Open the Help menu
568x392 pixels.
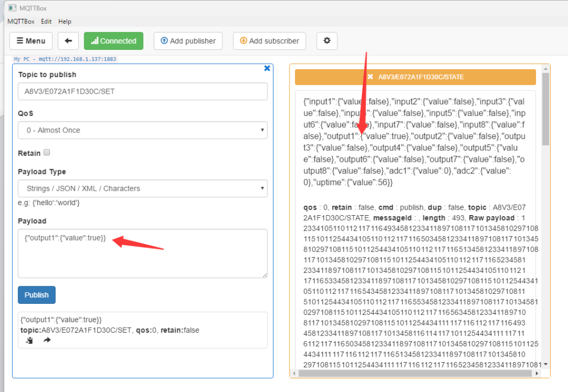point(65,22)
